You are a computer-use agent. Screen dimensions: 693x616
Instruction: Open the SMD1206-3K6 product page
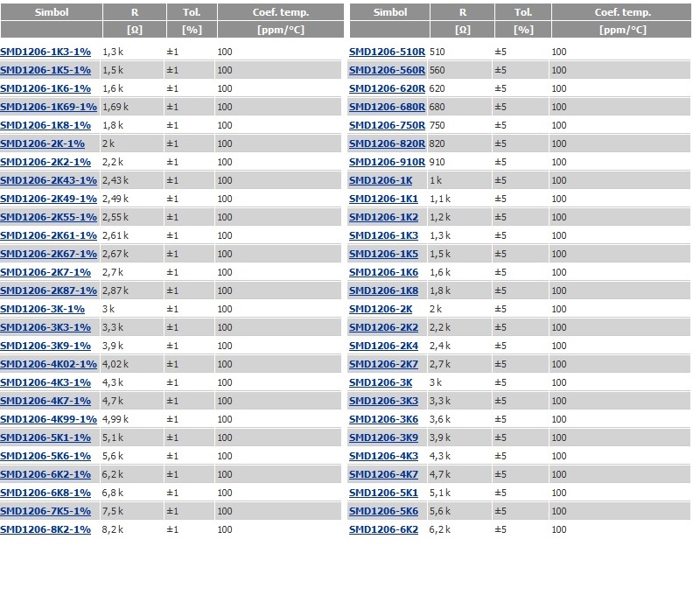[x=383, y=419]
